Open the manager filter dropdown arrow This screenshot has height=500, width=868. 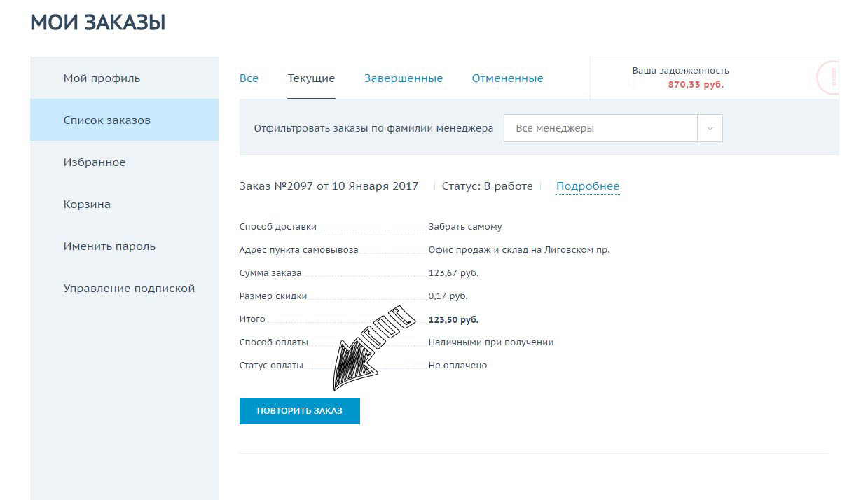(x=710, y=129)
